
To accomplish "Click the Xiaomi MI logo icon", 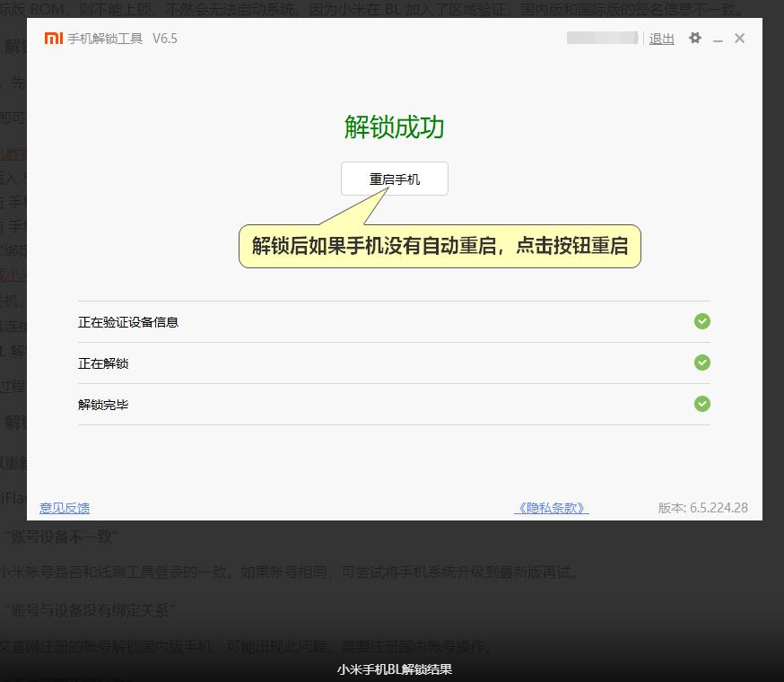I will click(x=54, y=38).
